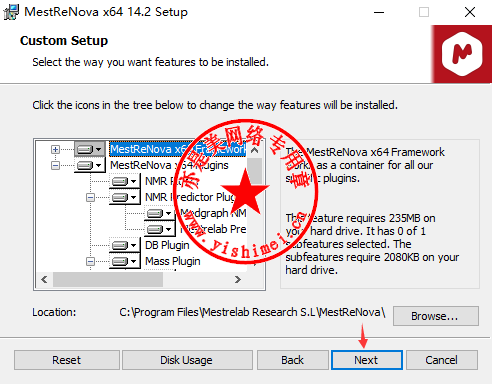Click the install location path text

(x=252, y=312)
